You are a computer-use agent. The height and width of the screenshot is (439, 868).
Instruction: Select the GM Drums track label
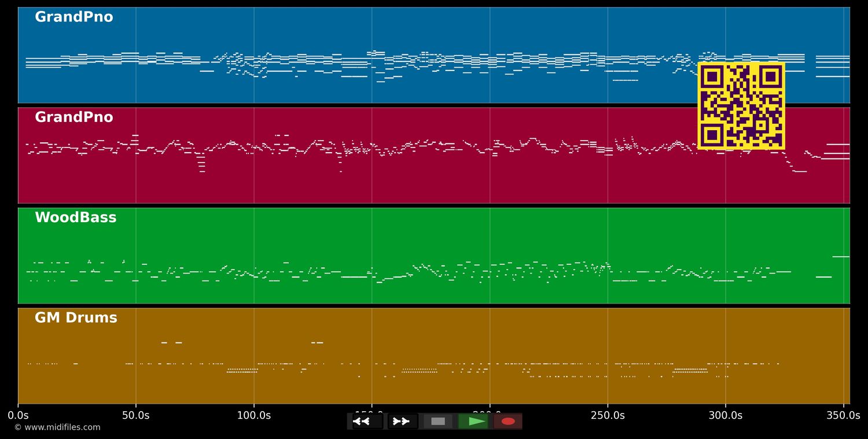point(76,318)
